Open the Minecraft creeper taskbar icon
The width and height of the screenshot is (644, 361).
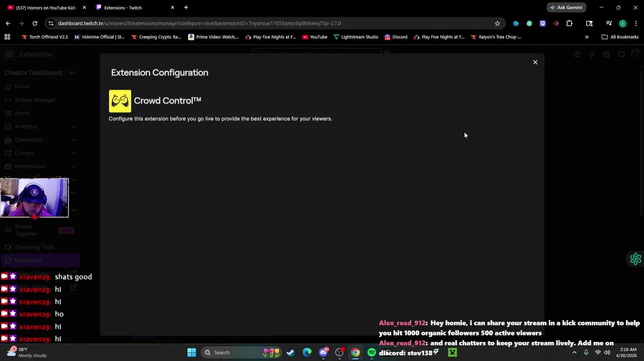[x=452, y=352]
